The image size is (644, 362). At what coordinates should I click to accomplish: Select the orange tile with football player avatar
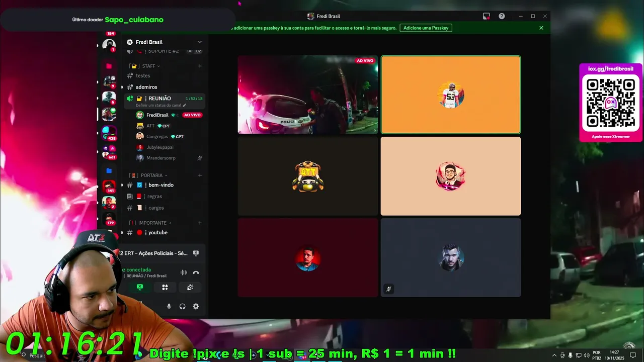click(451, 95)
